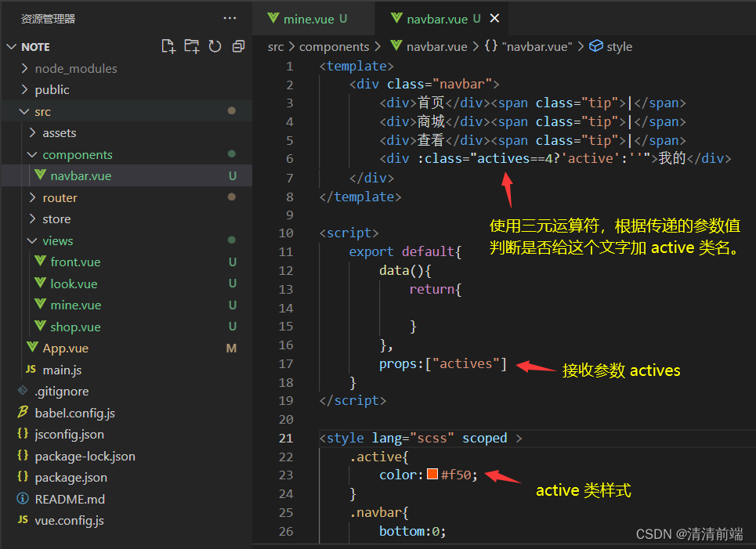Viewport: 756px width, 549px height.
Task: Switch to the mine.vue tab
Action: point(314,18)
